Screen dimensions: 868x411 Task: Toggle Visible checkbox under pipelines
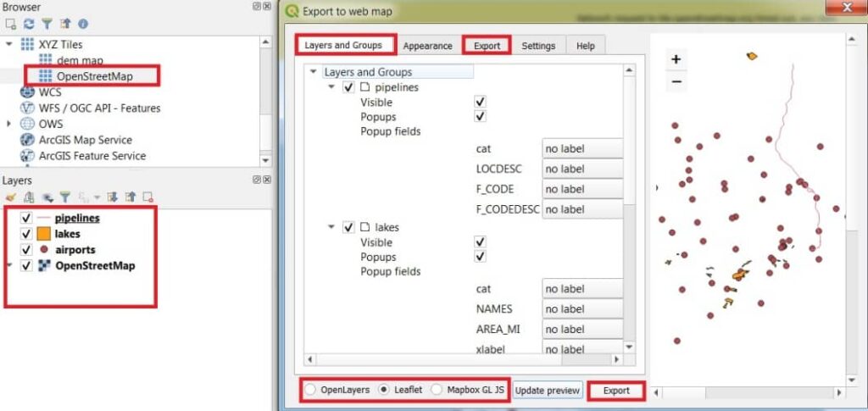coord(480,103)
